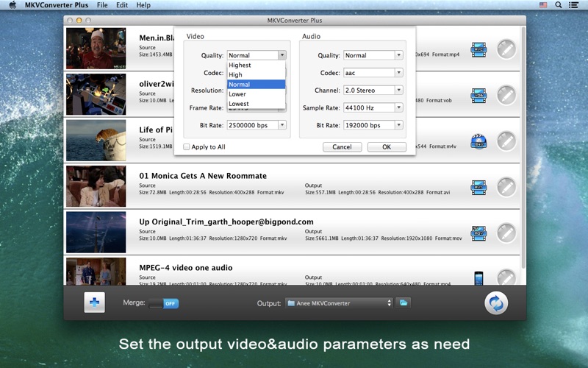
Task: Edit settings for 01 Monica Gets A New Roommate
Action: click(506, 187)
